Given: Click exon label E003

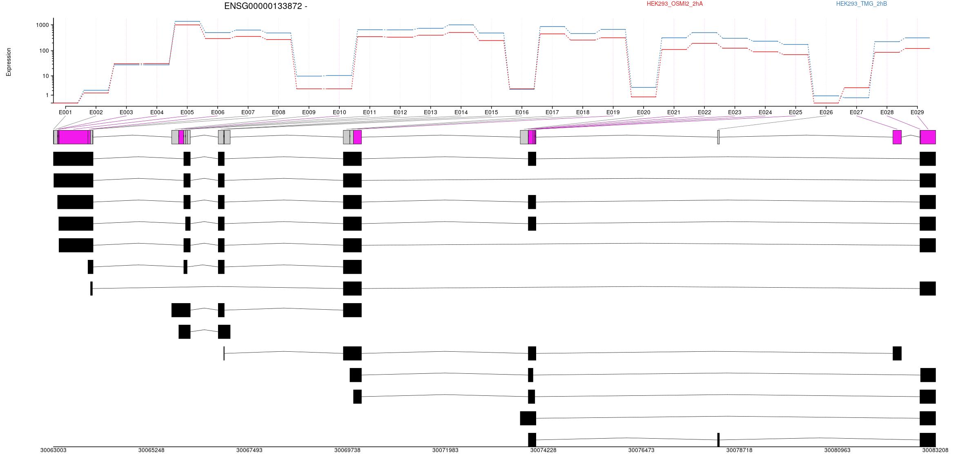Looking at the screenshot, I should click(x=126, y=112).
